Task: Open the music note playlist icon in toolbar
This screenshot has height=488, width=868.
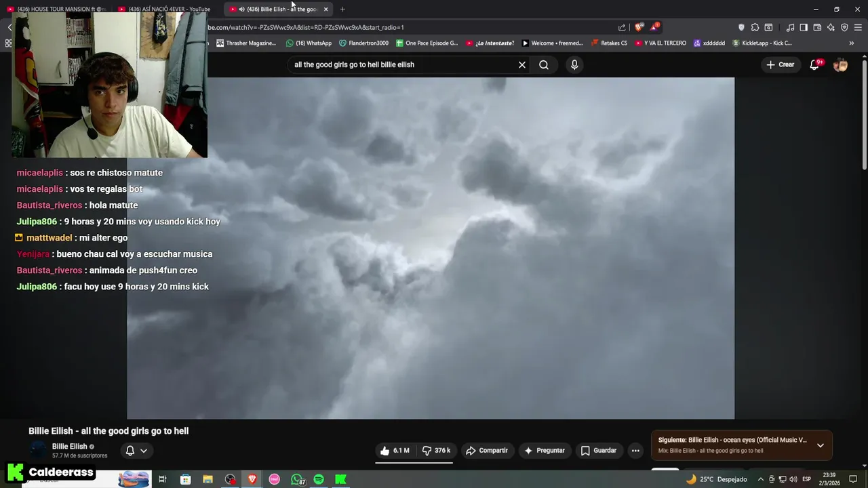Action: tap(790, 28)
